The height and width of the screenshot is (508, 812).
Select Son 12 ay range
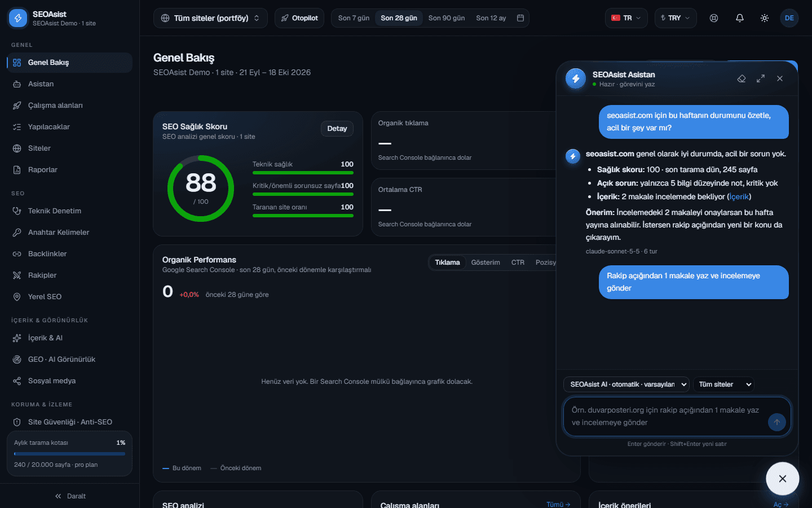click(x=491, y=18)
